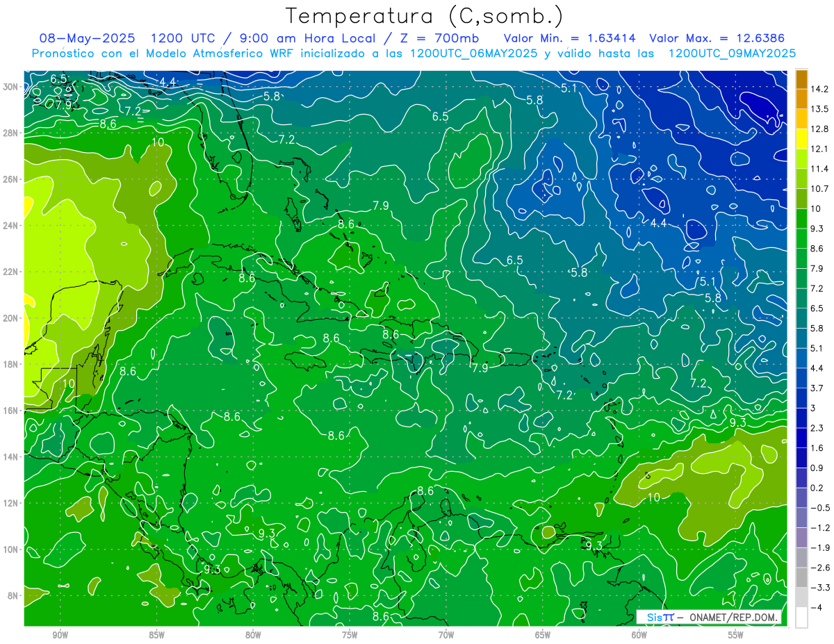Click the 75W longitude axis label
834x644 pixels.
350,635
